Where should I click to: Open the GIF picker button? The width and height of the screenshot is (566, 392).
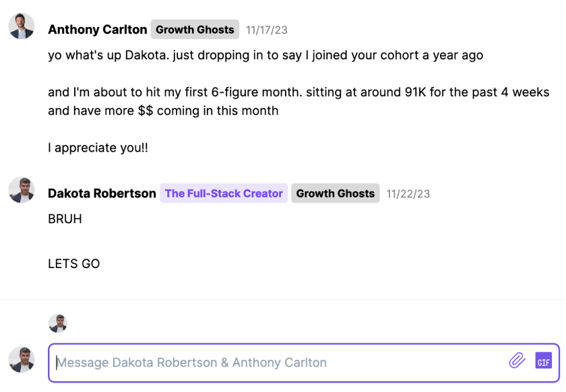pyautogui.click(x=544, y=360)
